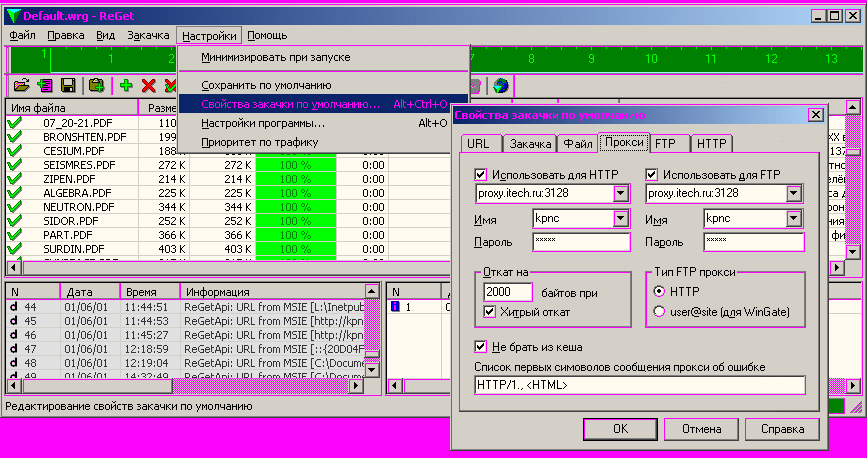Image resolution: width=867 pixels, height=458 pixels.
Task: Uncheck the Хитрый откат checkbox
Action: (x=489, y=312)
